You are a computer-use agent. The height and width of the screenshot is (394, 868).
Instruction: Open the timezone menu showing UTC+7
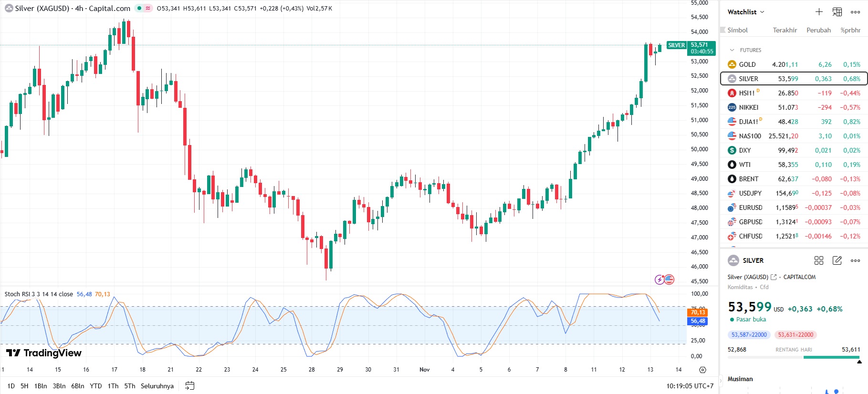tap(690, 386)
